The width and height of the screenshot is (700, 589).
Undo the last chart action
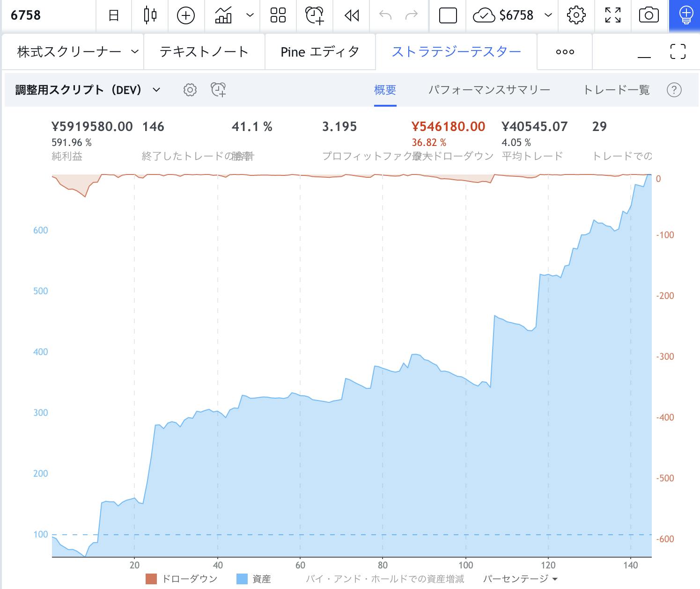click(x=385, y=15)
